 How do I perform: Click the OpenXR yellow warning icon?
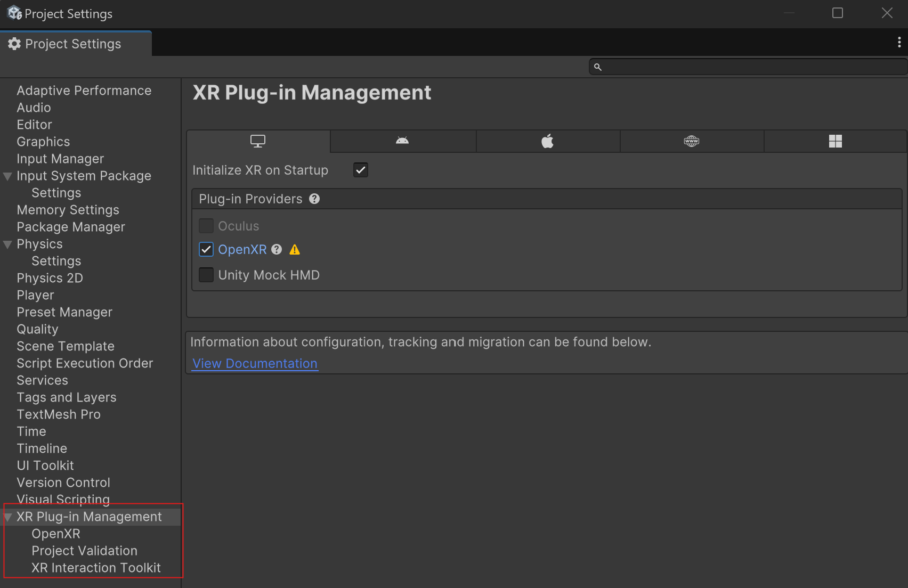click(x=295, y=250)
